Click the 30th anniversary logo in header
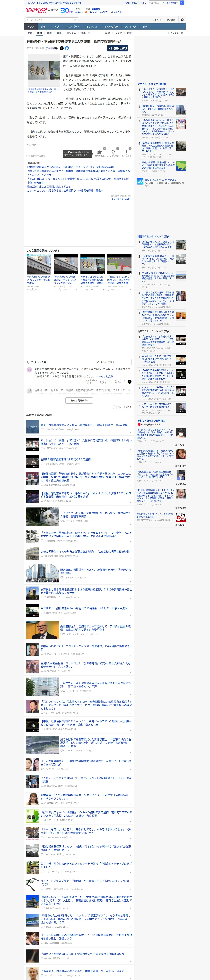210x980 pixels. (x=67, y=11)
